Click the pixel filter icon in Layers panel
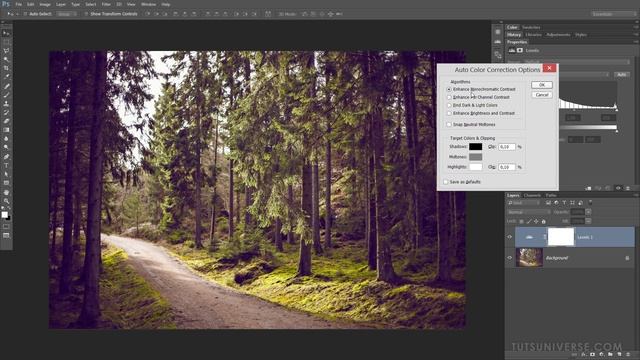The width and height of the screenshot is (640, 360). (x=548, y=203)
